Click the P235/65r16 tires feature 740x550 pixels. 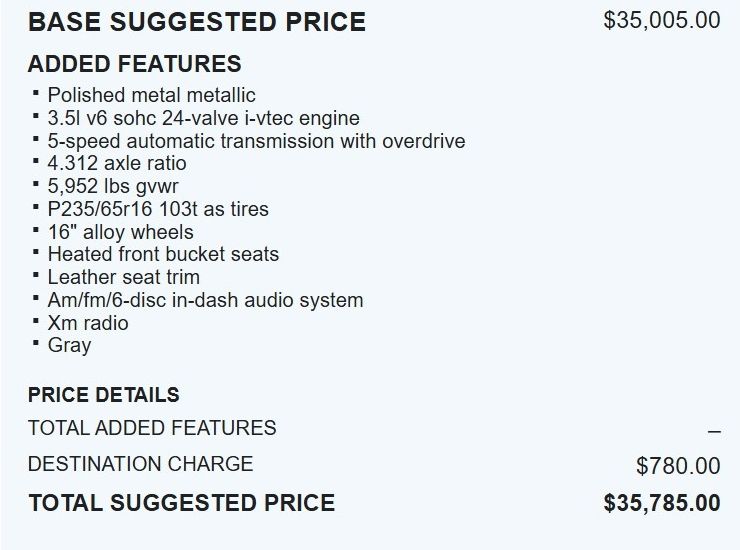pos(158,209)
